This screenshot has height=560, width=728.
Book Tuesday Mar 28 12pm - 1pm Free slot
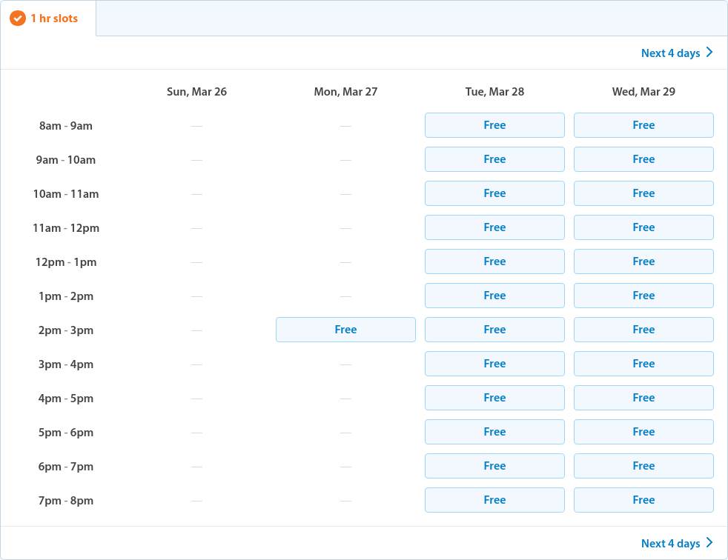coord(494,261)
